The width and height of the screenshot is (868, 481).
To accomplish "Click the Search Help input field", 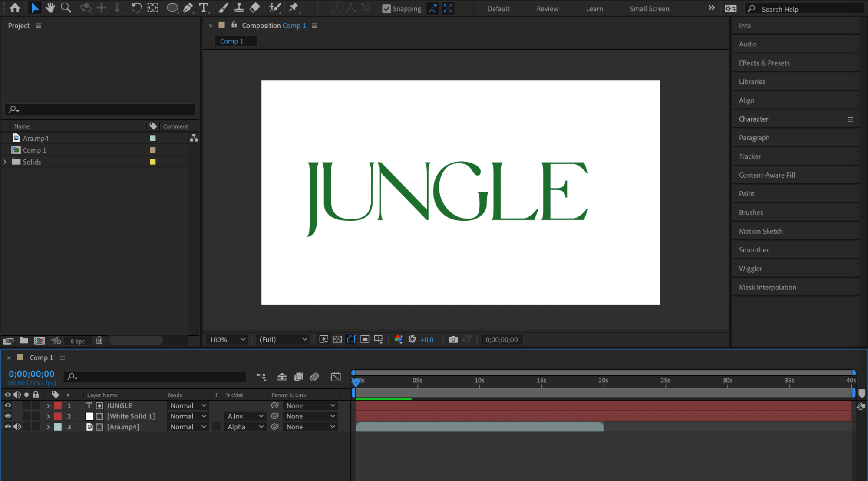I will click(x=808, y=9).
